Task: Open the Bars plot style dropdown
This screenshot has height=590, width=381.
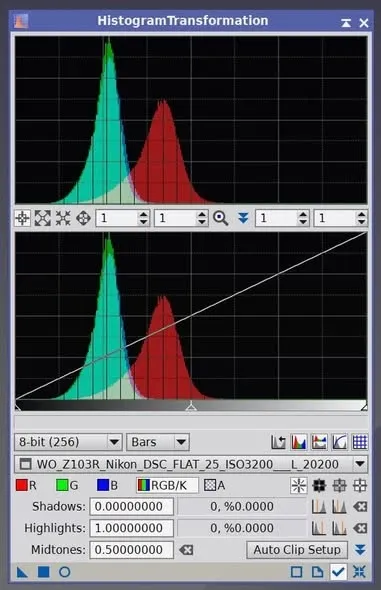Action: [x=158, y=442]
